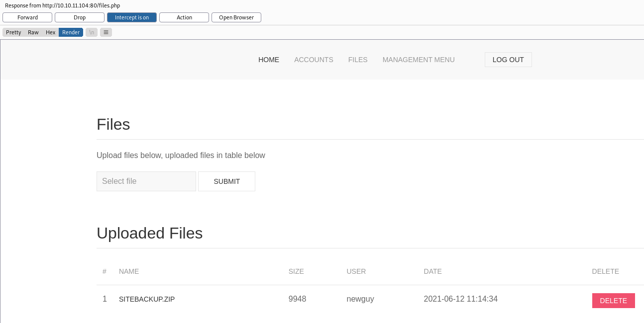Open the FILES navigation item
Screen dimensions: 644x323
point(358,60)
